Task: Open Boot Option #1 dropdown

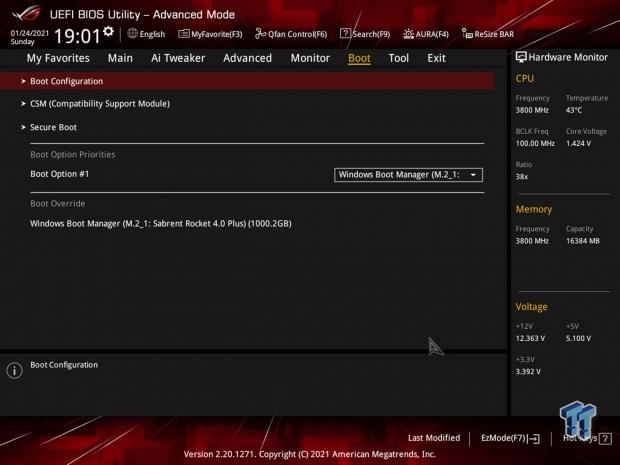Action: coord(408,175)
